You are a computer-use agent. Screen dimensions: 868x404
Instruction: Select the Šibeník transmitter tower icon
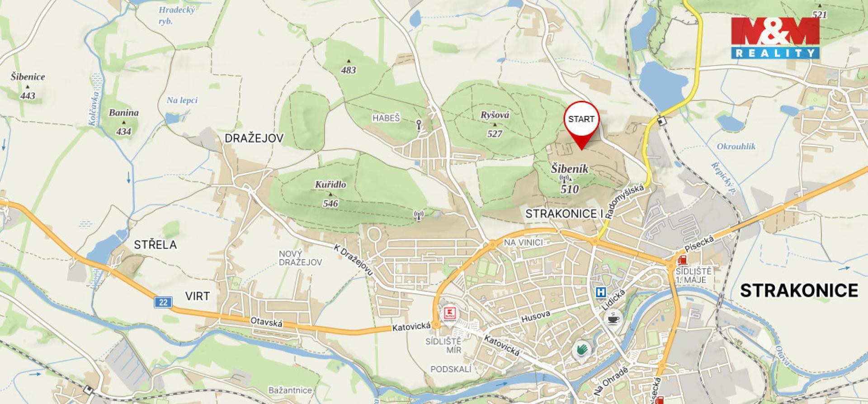[x=564, y=178]
